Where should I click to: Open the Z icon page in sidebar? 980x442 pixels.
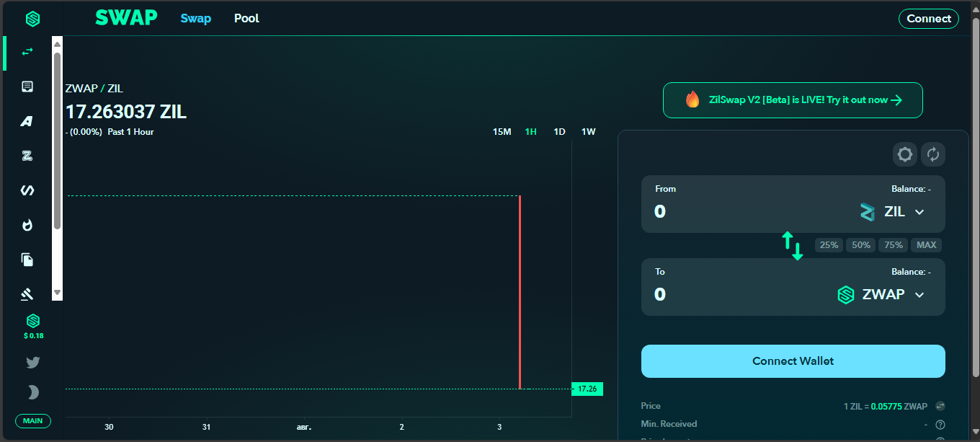(x=27, y=156)
